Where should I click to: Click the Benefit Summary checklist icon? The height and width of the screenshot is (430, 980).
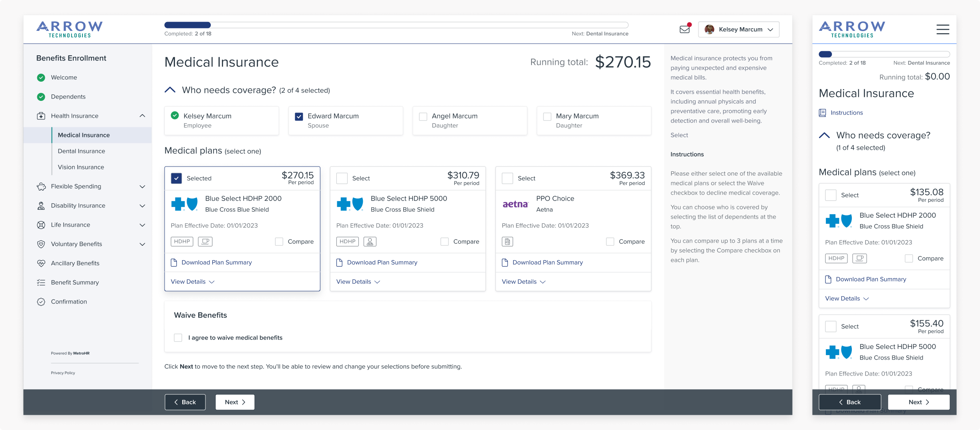[41, 283]
